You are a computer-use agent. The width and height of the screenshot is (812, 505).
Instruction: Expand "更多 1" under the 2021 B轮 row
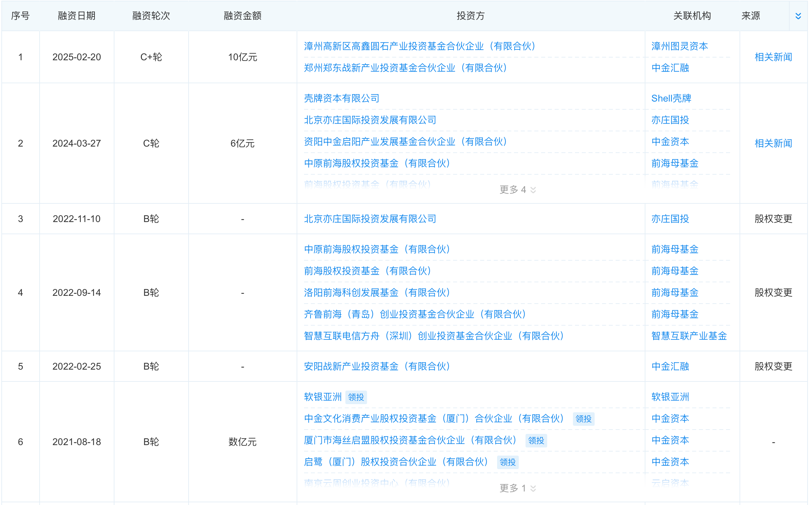[x=517, y=488]
